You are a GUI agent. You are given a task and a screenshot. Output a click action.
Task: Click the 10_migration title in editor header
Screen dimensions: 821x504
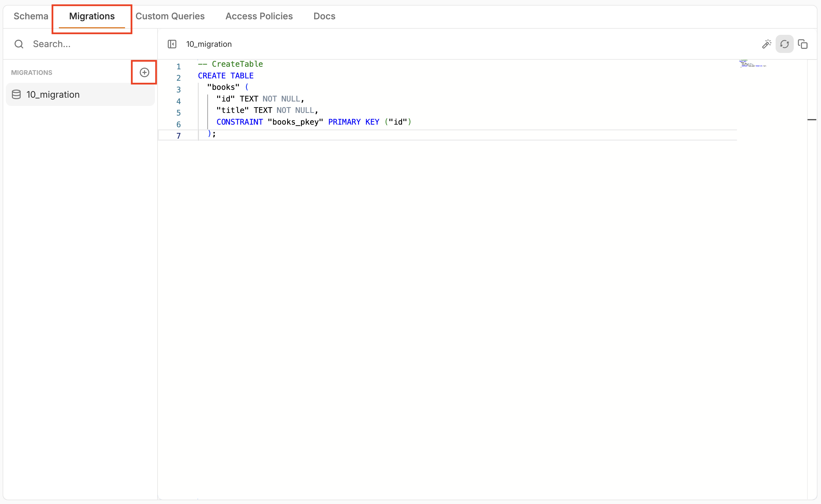209,44
